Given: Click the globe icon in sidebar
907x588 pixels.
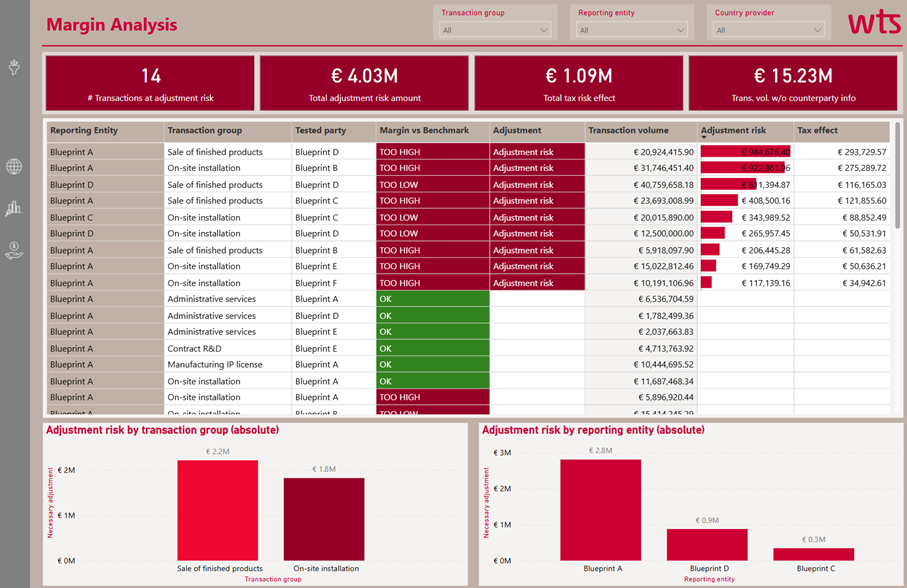Looking at the screenshot, I should click(x=14, y=167).
